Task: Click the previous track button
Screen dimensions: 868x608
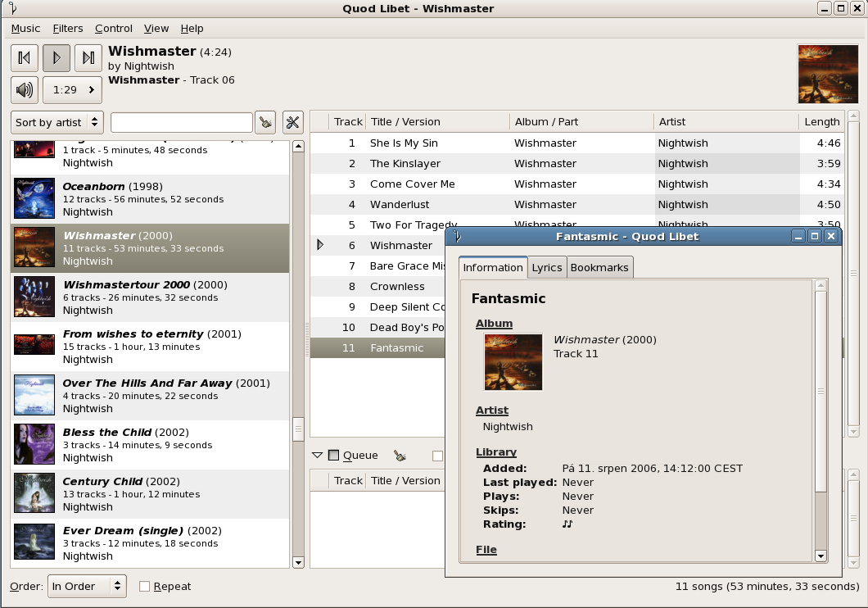Action: click(x=25, y=57)
